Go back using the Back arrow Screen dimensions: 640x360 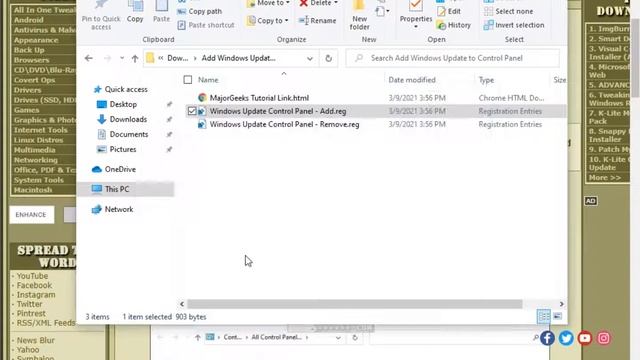pos(89,58)
